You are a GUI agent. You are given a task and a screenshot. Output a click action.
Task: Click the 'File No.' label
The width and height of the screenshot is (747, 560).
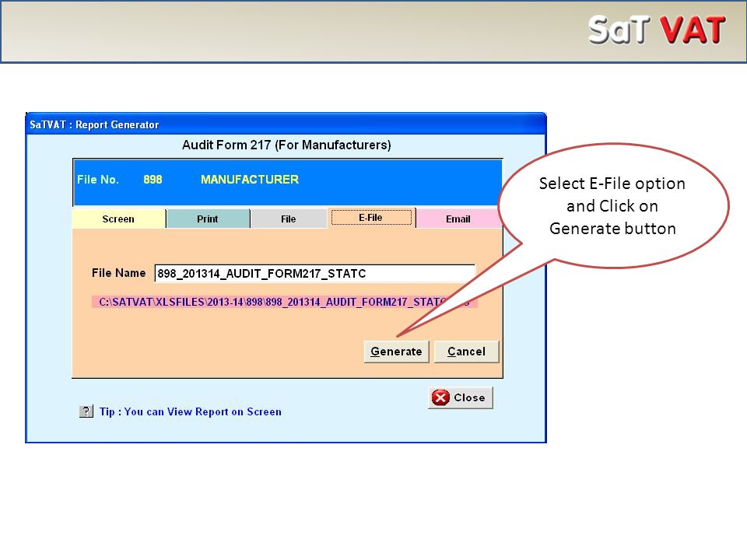(x=98, y=180)
